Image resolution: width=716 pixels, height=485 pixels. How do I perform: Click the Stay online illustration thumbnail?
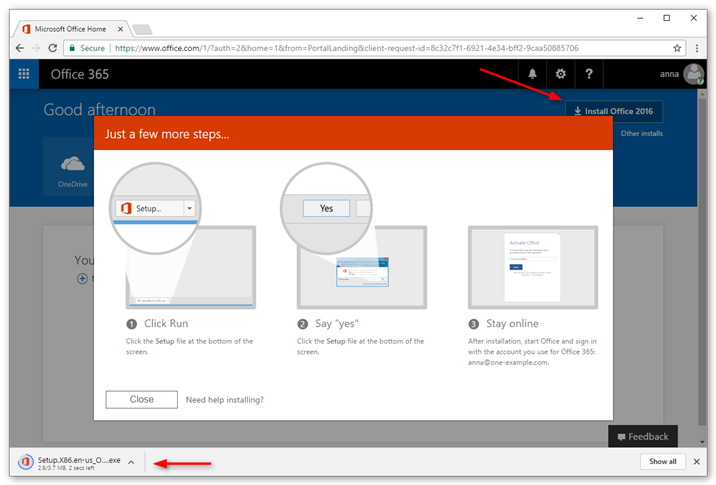click(x=533, y=267)
